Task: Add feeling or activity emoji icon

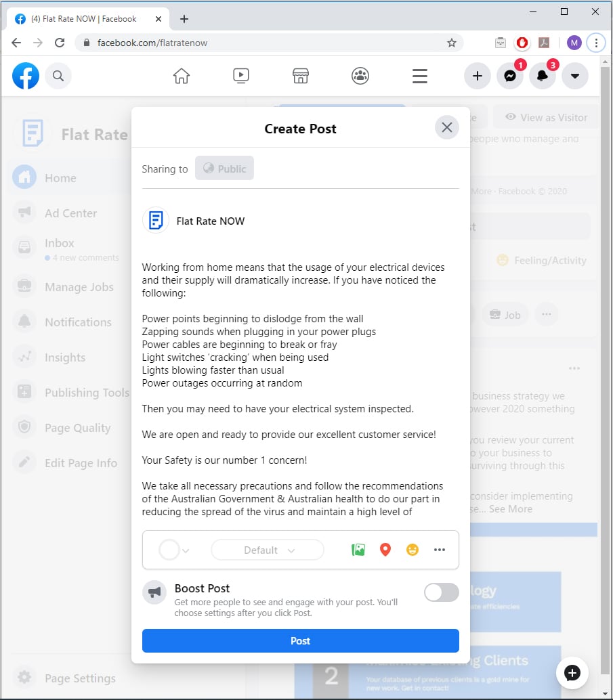Action: pyautogui.click(x=413, y=550)
